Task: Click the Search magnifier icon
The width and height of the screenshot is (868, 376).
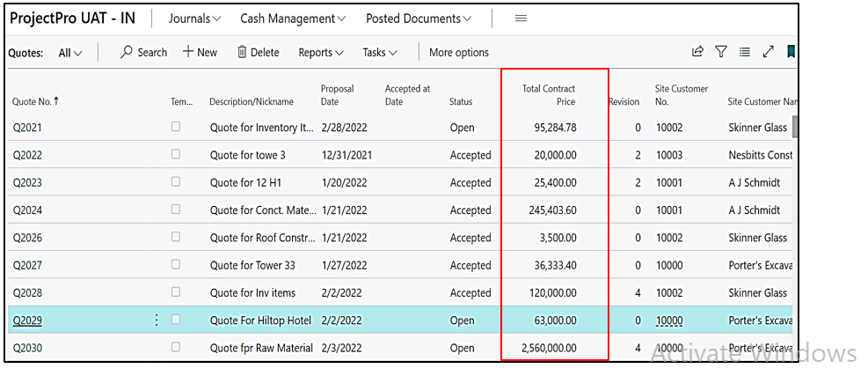Action: [x=127, y=53]
